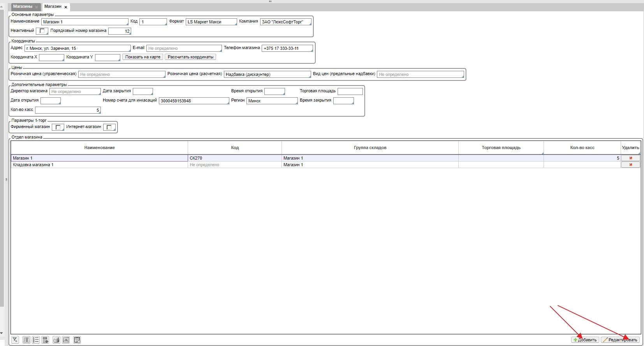Check the Интернет-магазин checkbox

tap(109, 127)
